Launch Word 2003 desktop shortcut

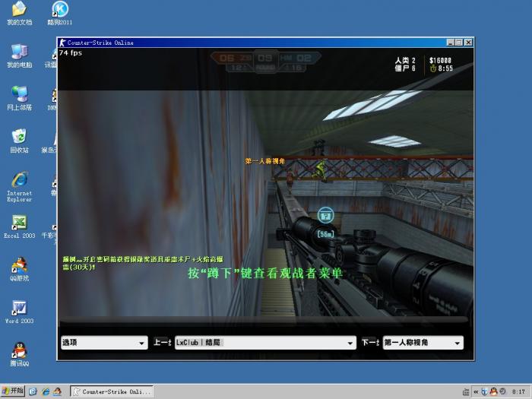(19, 312)
